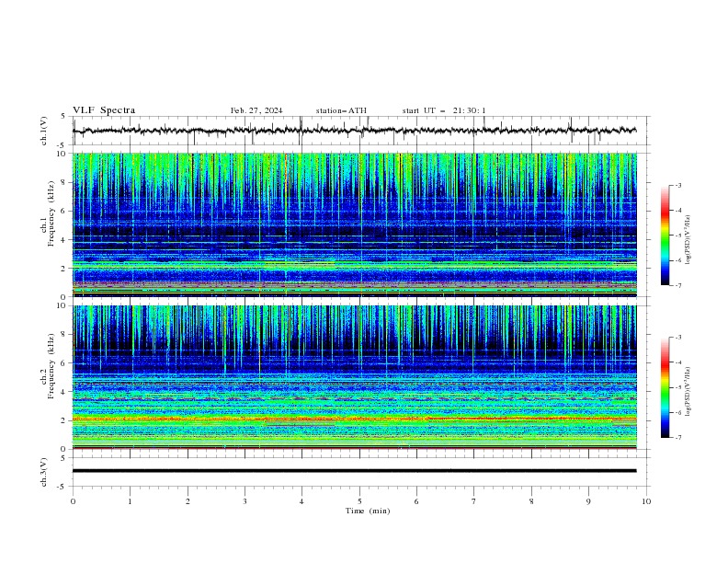Click the "ch.3(V)" axis label
The image size is (728, 563).
pyautogui.click(x=44, y=472)
